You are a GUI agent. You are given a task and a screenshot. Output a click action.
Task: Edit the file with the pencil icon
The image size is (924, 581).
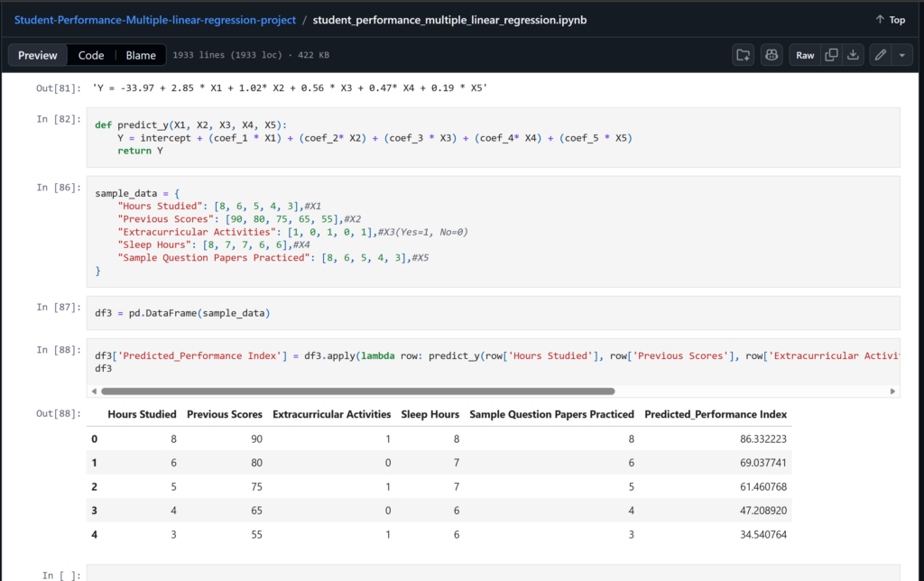coord(881,55)
